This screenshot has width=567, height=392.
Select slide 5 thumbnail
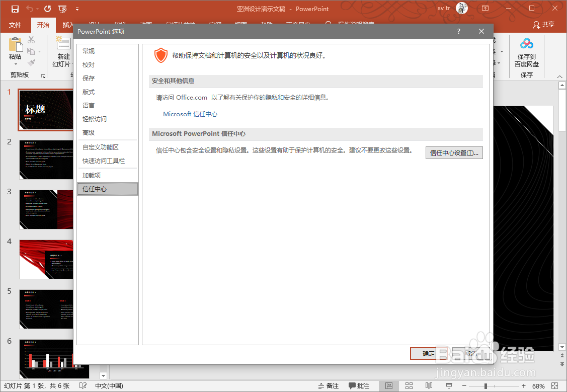(x=46, y=309)
